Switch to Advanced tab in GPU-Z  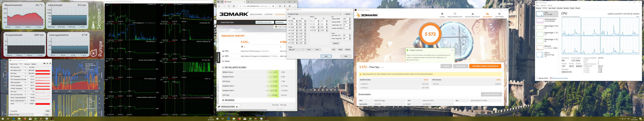point(27,64)
